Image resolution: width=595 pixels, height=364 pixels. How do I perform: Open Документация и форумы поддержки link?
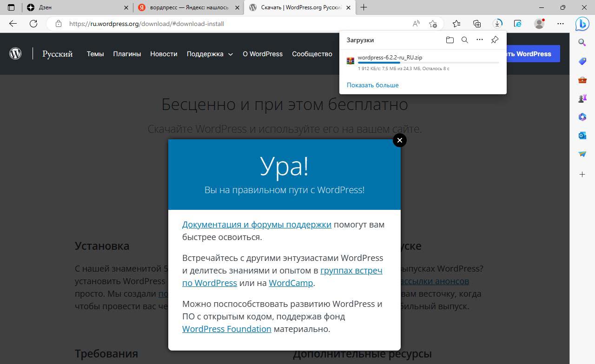coord(257,225)
